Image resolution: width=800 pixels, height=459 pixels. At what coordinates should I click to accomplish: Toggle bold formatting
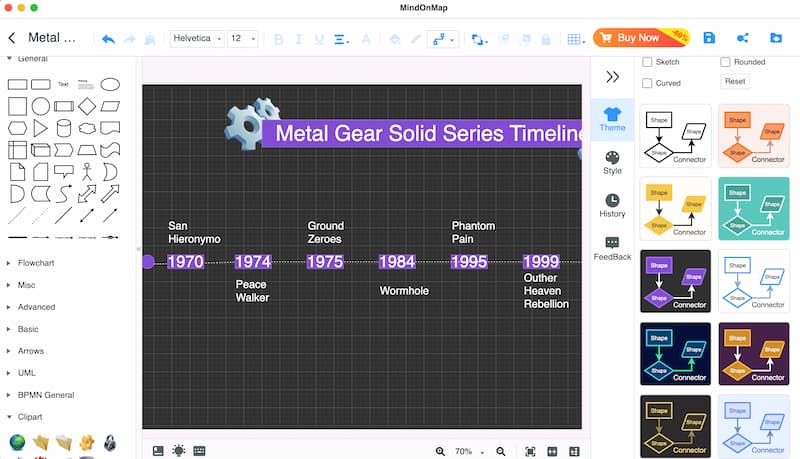tap(279, 39)
